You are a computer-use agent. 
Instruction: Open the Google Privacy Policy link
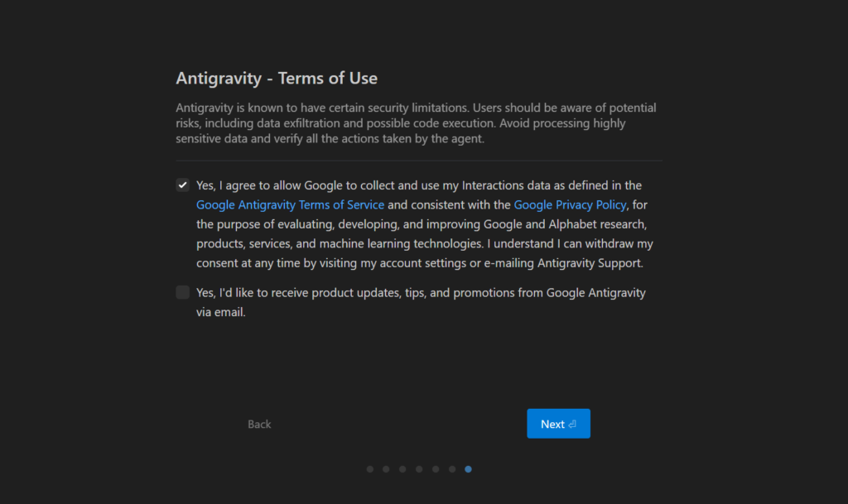click(570, 204)
